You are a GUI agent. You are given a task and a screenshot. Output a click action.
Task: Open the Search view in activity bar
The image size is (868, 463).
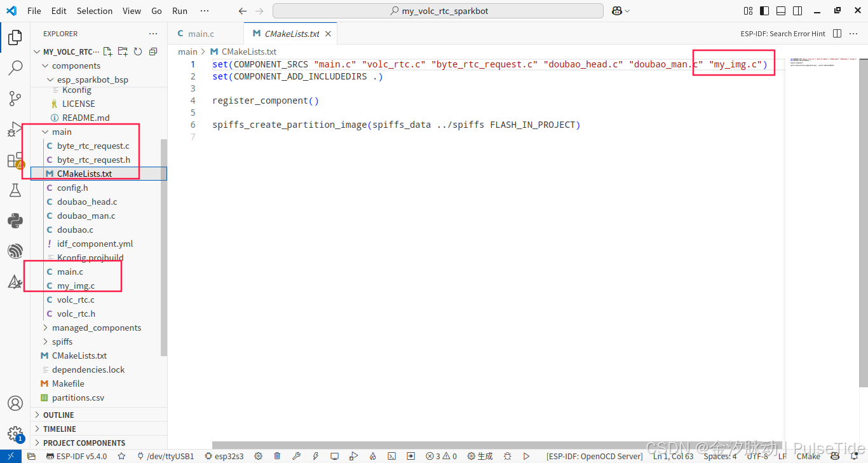pyautogui.click(x=15, y=67)
